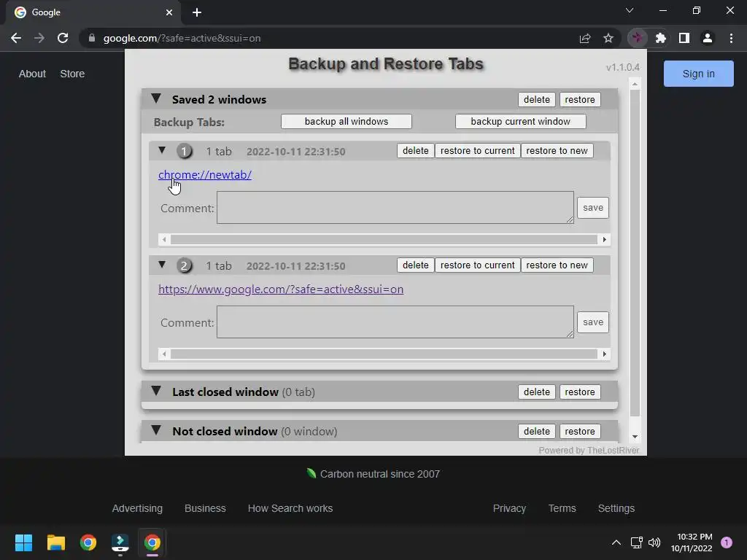Open the Privacy footer link

509,508
